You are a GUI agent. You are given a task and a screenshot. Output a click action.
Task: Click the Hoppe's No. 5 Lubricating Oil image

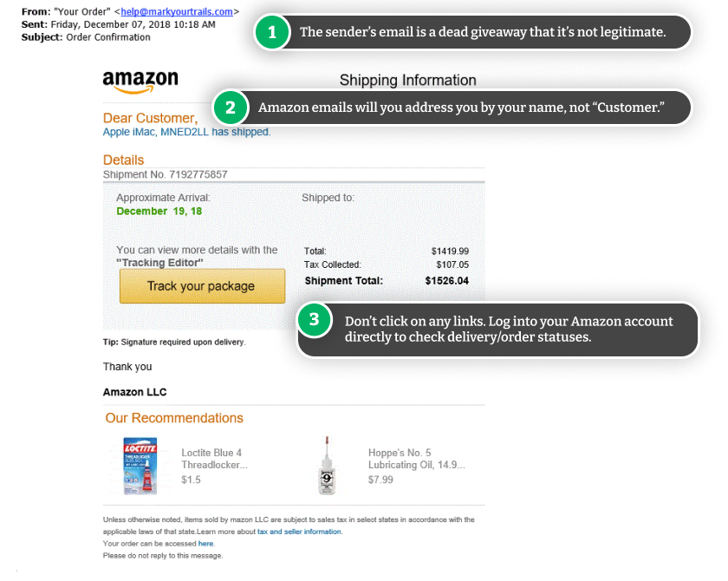click(x=327, y=466)
